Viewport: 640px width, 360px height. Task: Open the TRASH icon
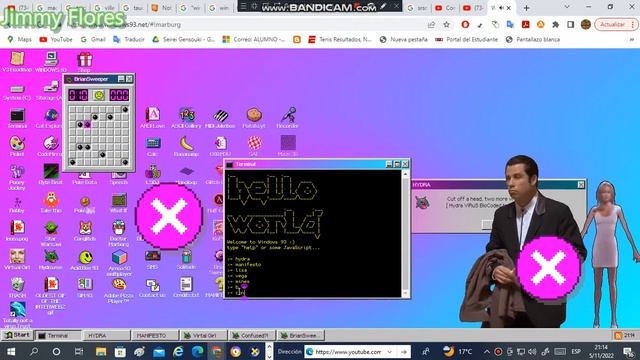pos(17,288)
